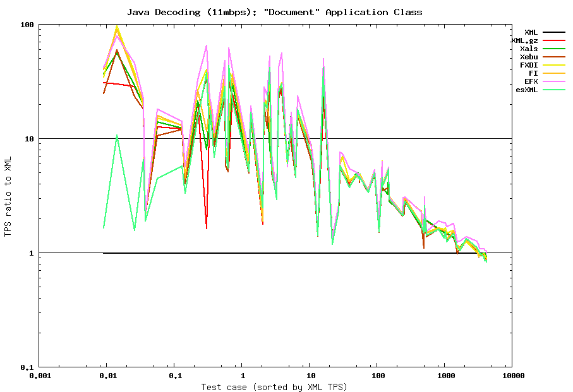
Task: Select the Xebu legend entry text
Action: click(x=529, y=57)
